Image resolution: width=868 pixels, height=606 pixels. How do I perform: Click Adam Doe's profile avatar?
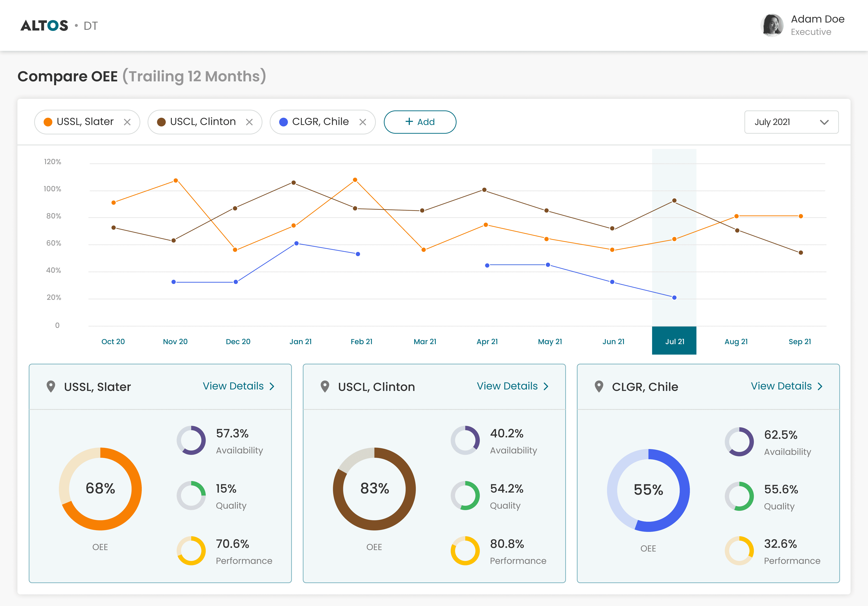(772, 25)
